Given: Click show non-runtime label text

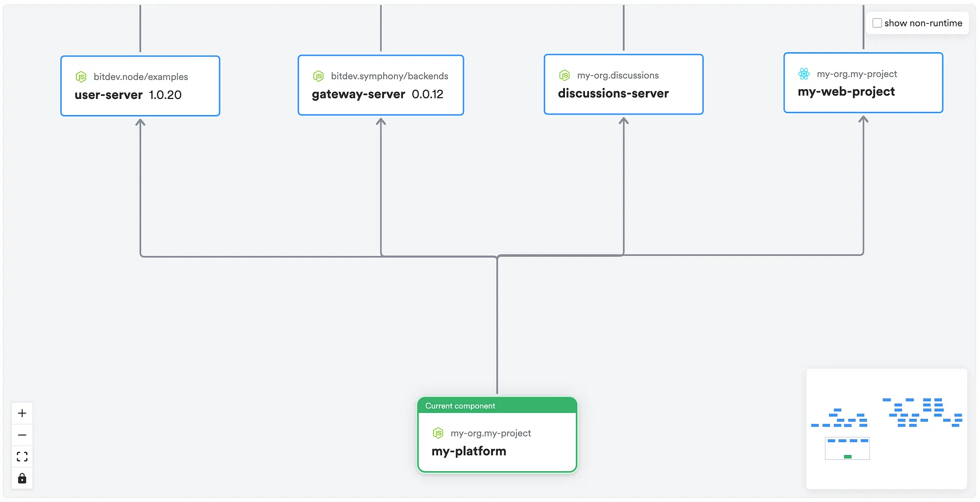Looking at the screenshot, I should click(x=923, y=23).
